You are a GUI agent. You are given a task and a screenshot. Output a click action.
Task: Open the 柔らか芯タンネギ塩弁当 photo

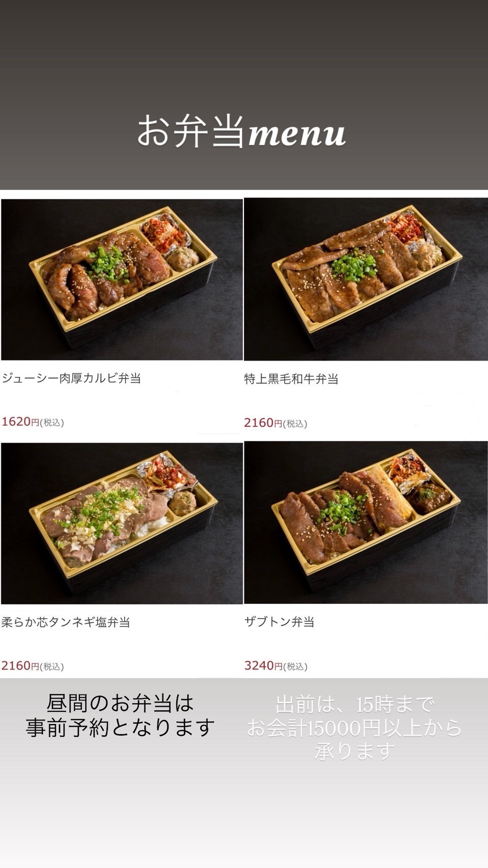point(122,524)
